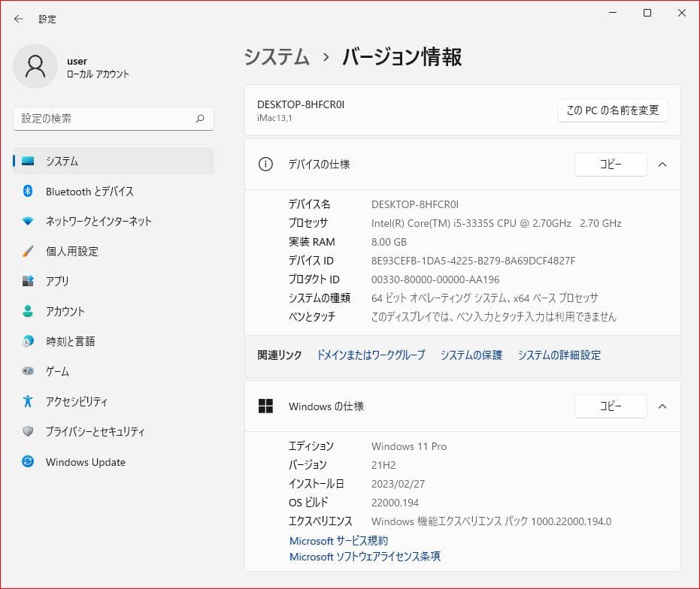Image resolution: width=700 pixels, height=589 pixels.
Task: Open the Microsoft サービス規約 link
Action: [x=338, y=540]
